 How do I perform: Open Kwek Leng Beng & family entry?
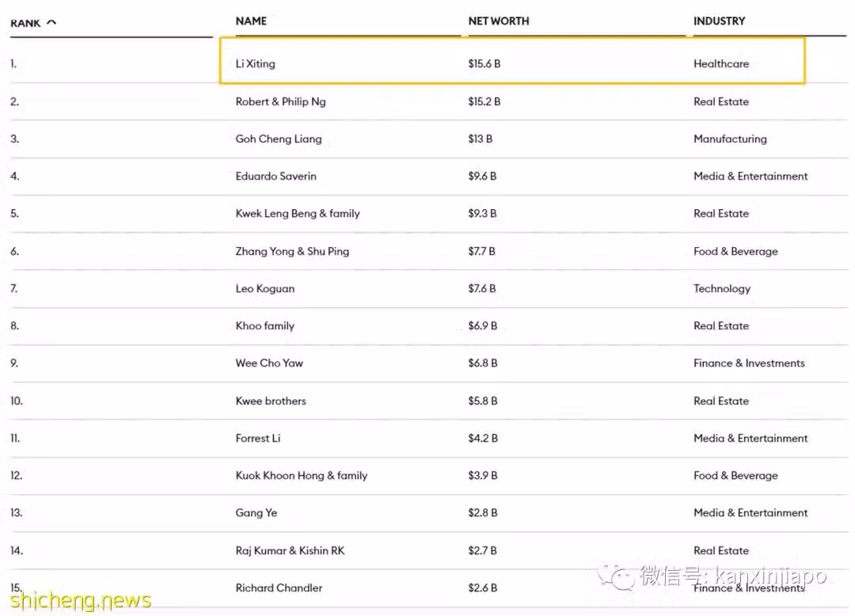click(298, 214)
